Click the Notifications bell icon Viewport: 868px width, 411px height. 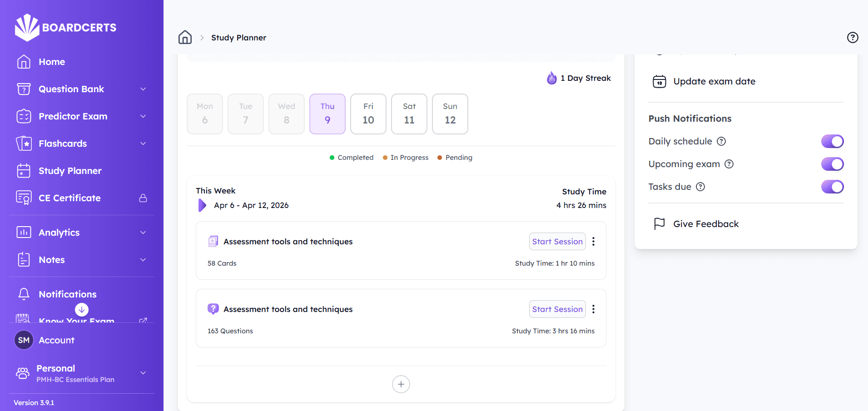point(23,294)
